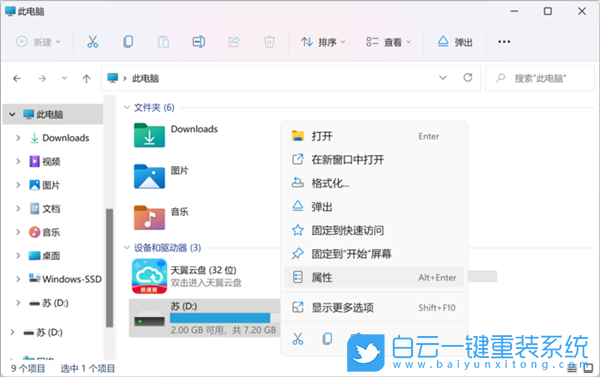Click the context menu Copy icon
600x377 pixels.
(327, 339)
